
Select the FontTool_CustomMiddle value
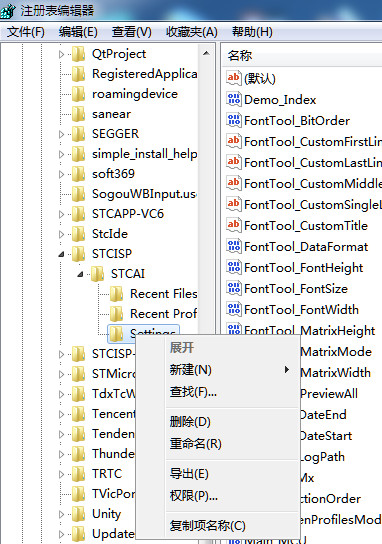point(313,184)
